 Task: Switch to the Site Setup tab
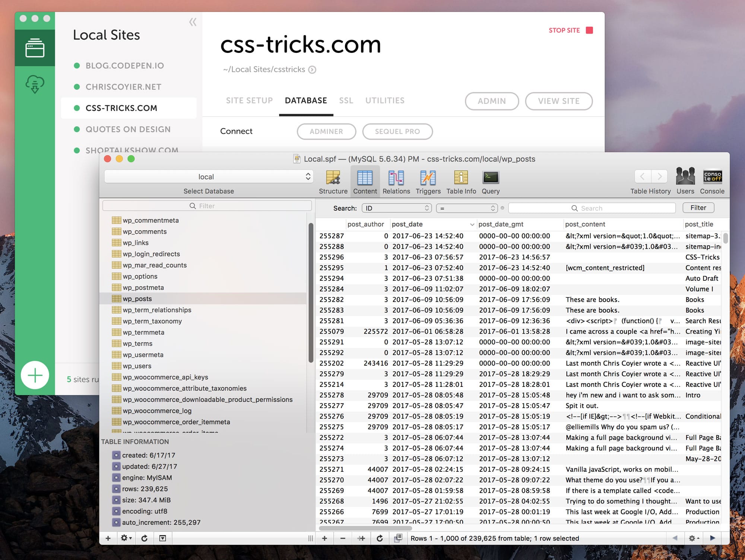[249, 101]
